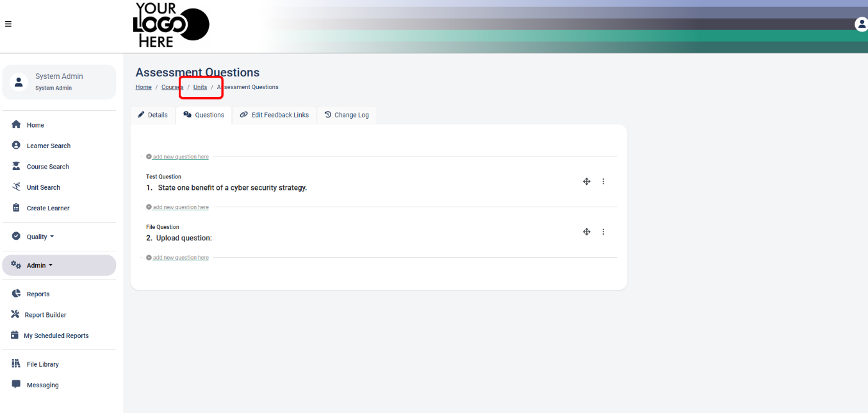
Task: Click move handle for Upload question
Action: tap(586, 232)
